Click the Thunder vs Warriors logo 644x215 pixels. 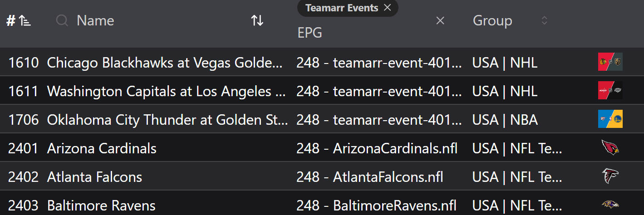(610, 119)
